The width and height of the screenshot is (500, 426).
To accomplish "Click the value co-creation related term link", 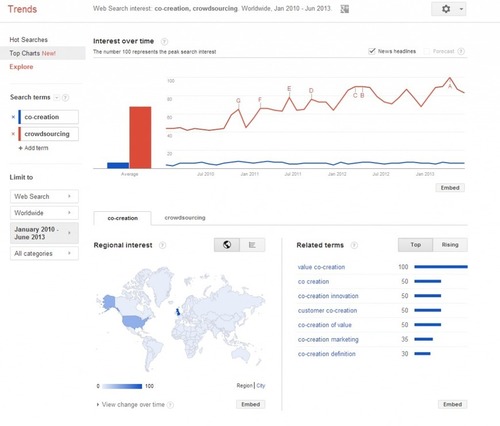I will point(321,267).
